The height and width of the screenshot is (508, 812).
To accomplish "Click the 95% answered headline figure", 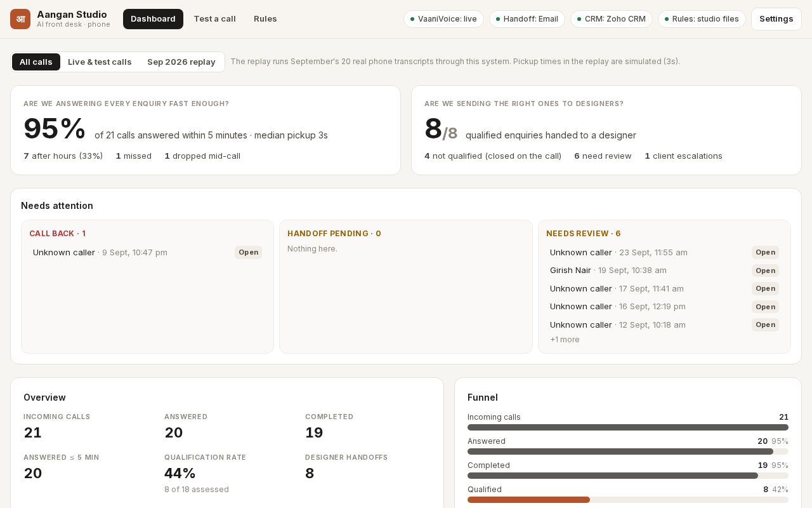I will 55,129.
